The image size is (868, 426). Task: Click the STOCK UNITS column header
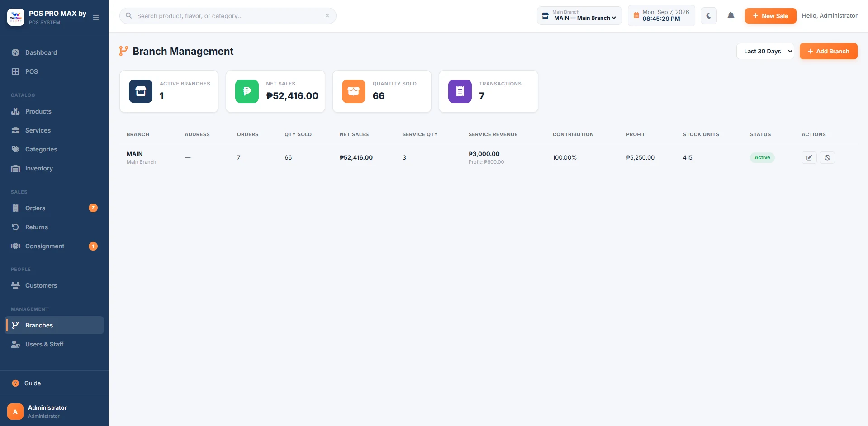[701, 134]
